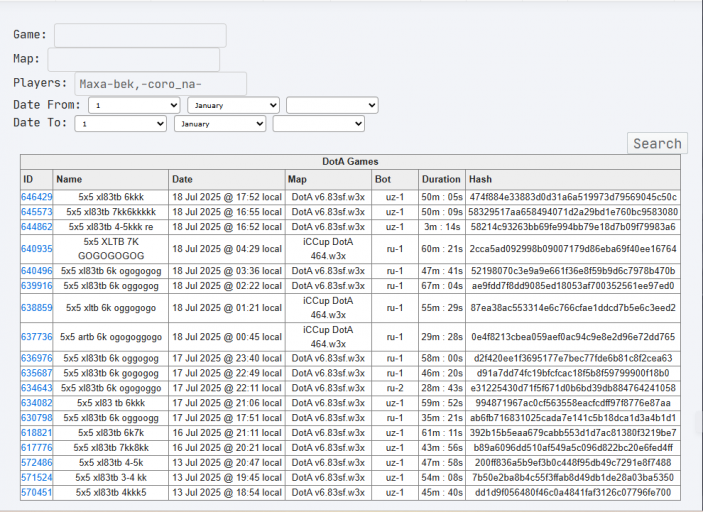703x512 pixels.
Task: Open game ID 634643
Action: [x=37, y=388]
